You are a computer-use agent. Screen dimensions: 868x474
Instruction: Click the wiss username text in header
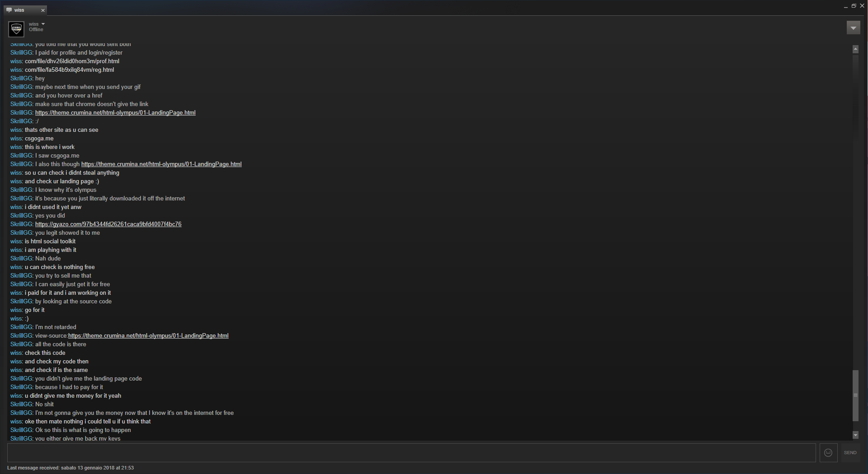(x=34, y=24)
